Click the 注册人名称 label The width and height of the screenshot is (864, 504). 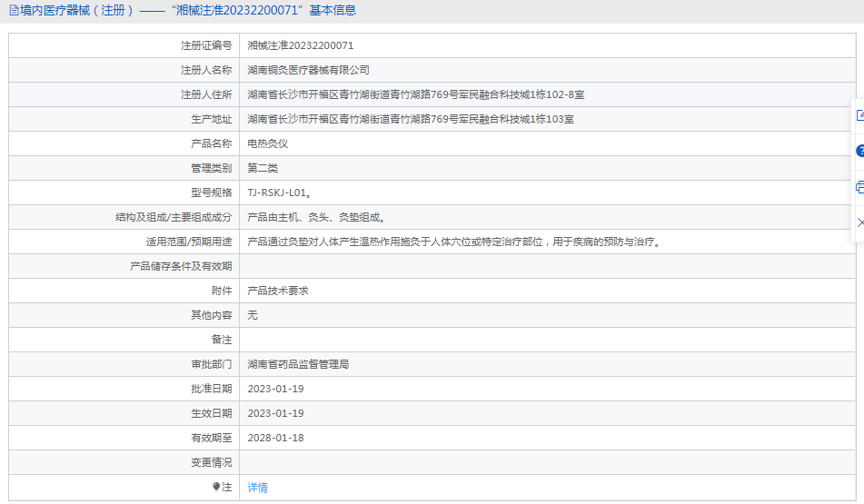pyautogui.click(x=206, y=70)
